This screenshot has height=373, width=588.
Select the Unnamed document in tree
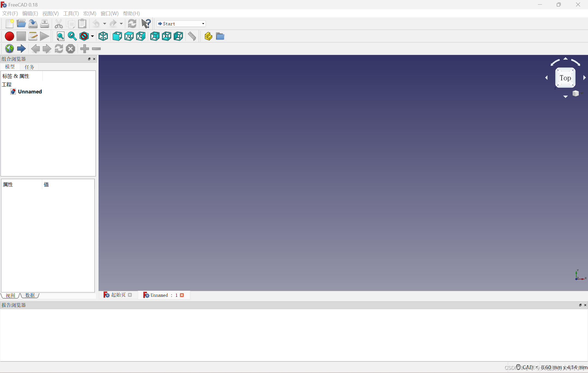[30, 91]
